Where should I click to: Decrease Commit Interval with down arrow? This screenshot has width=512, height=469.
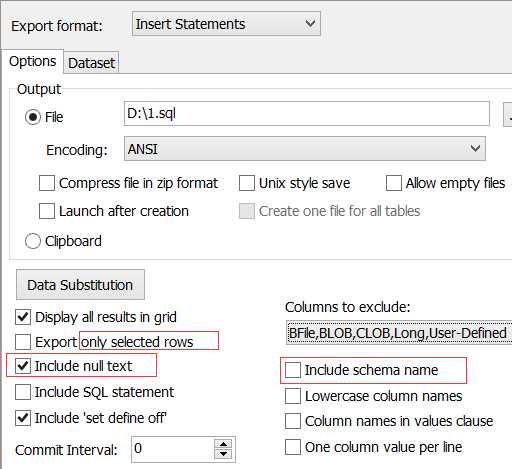click(223, 454)
